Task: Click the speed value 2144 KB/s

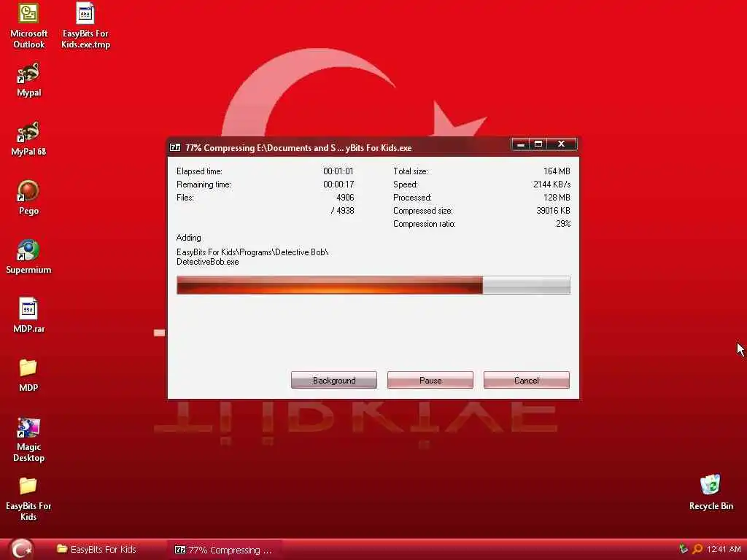Action: pyautogui.click(x=551, y=184)
